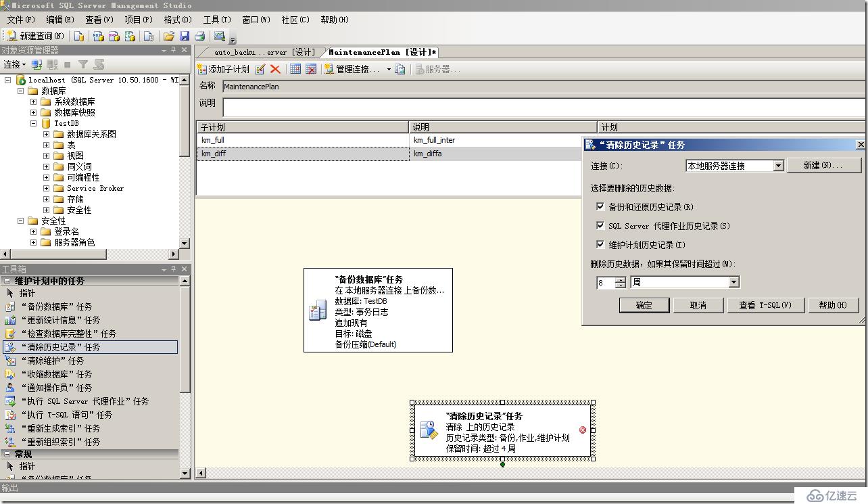Click the 新建查询 toolbar button
868x504 pixels.
point(36,36)
